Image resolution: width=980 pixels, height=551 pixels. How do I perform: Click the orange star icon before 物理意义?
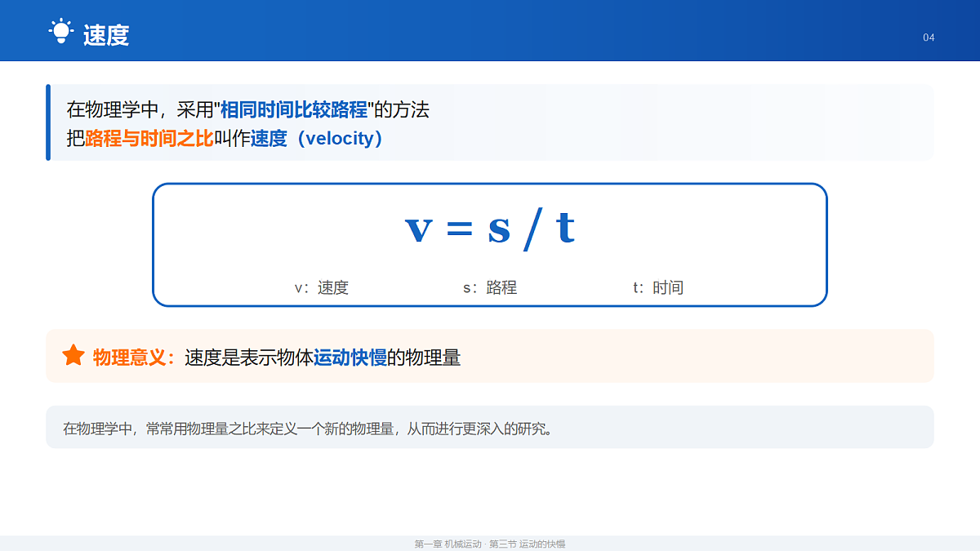point(73,355)
